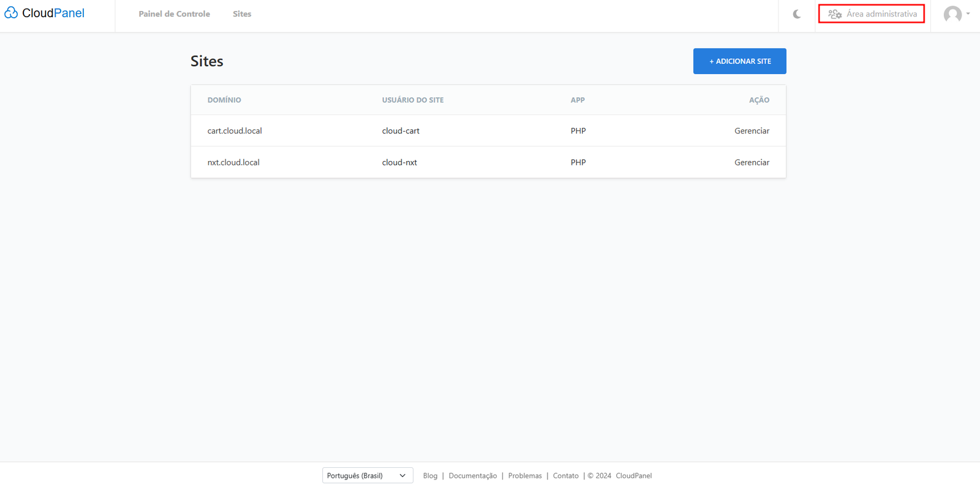Image resolution: width=980 pixels, height=485 pixels.
Task: Click Gerenciar for nxt.cloud.local
Action: (x=752, y=162)
